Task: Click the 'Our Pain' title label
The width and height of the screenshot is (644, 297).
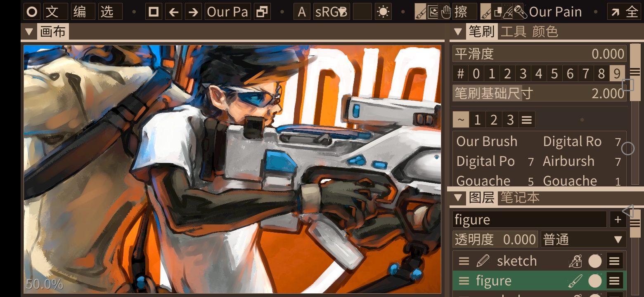Action: (555, 12)
